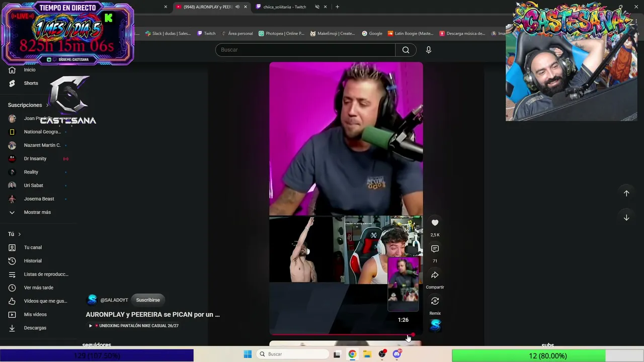Click the Windows taskbar Buscar box
This screenshot has width=644, height=362.
(x=293, y=354)
